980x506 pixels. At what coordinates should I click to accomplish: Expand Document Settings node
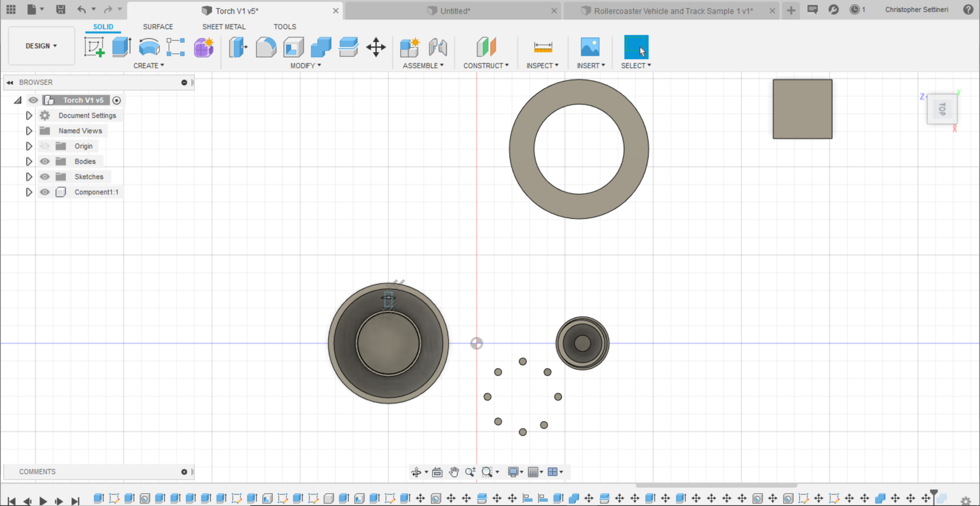pyautogui.click(x=29, y=116)
